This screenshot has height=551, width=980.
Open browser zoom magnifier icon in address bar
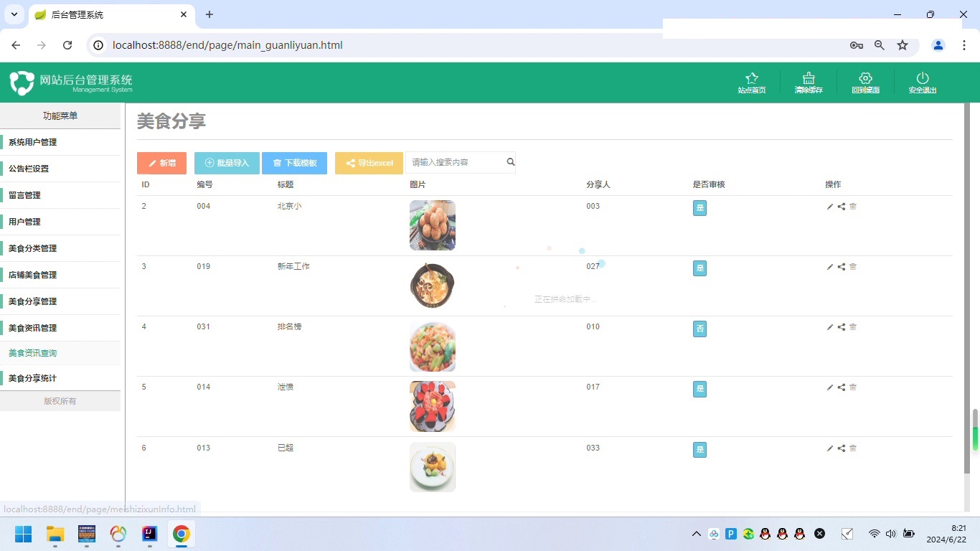(x=880, y=45)
